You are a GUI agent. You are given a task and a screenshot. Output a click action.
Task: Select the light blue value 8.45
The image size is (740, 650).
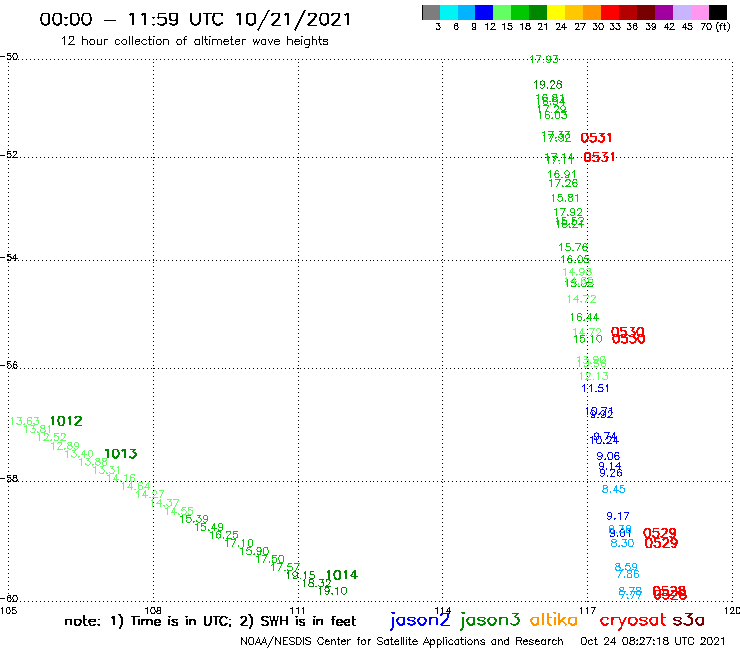pos(614,490)
